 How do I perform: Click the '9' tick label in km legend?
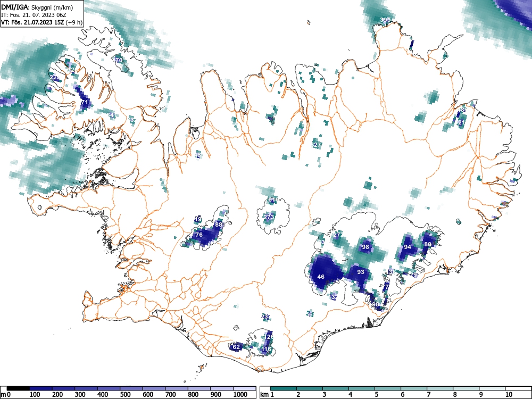click(481, 395)
